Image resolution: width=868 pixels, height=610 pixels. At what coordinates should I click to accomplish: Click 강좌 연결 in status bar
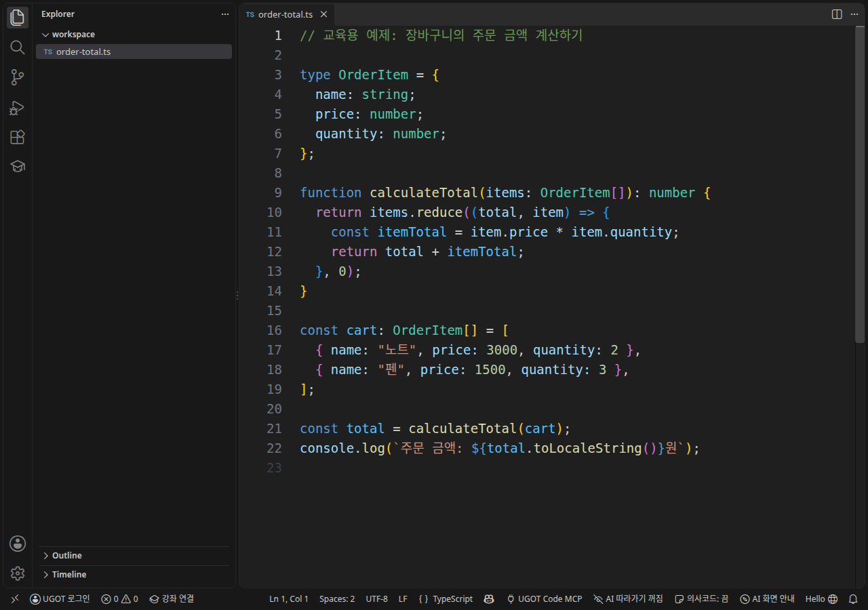172,599
